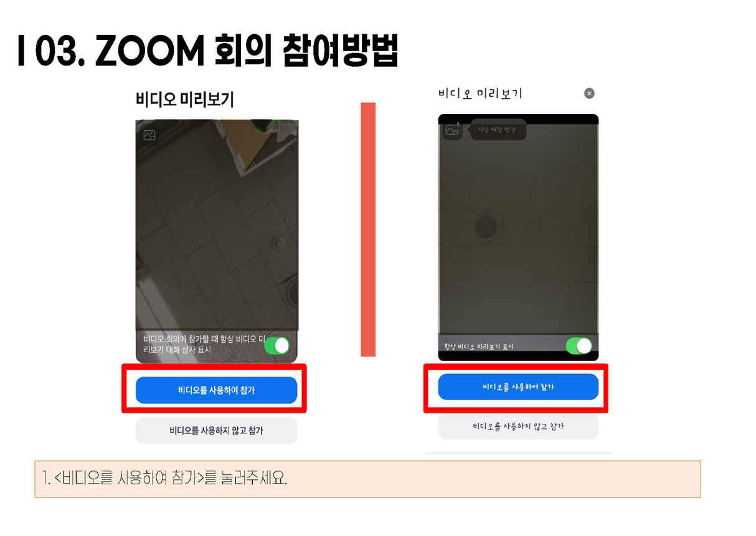Click right blue 비디오를 사용하여 참가 button
Viewport: 756px width, 536px height.
coord(518,387)
